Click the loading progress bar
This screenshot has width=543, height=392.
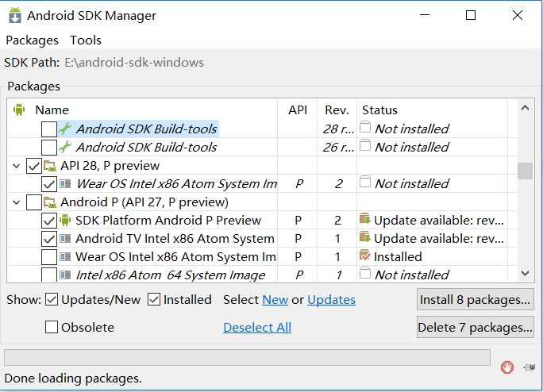tap(247, 357)
